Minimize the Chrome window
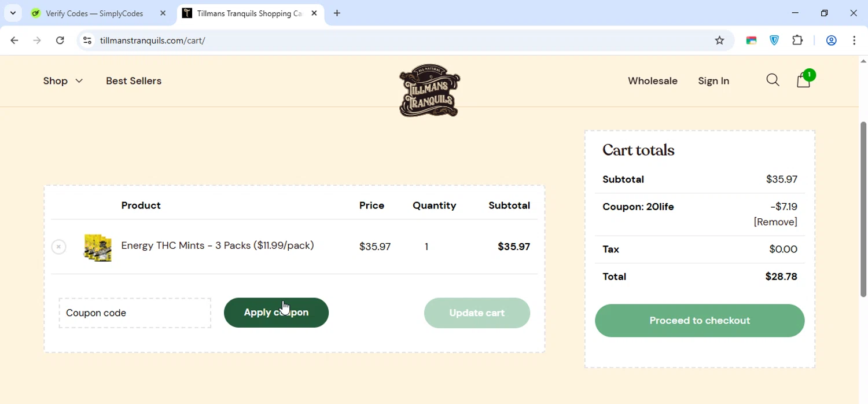This screenshot has height=404, width=868. point(795,13)
